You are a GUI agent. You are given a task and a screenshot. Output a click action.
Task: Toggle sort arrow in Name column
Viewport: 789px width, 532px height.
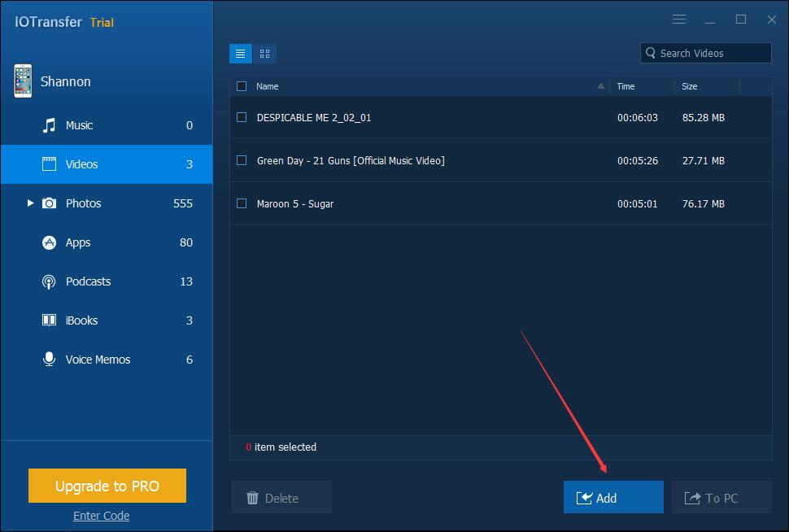(601, 86)
